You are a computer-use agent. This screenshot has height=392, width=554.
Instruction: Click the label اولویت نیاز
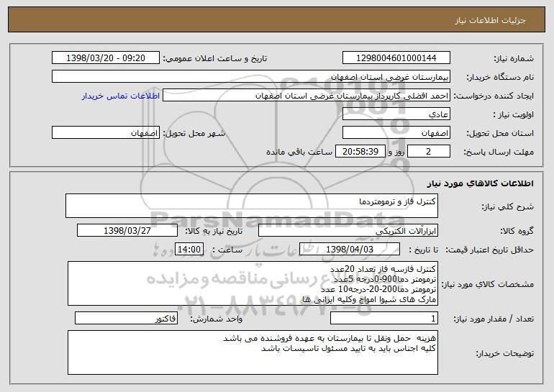click(514, 114)
